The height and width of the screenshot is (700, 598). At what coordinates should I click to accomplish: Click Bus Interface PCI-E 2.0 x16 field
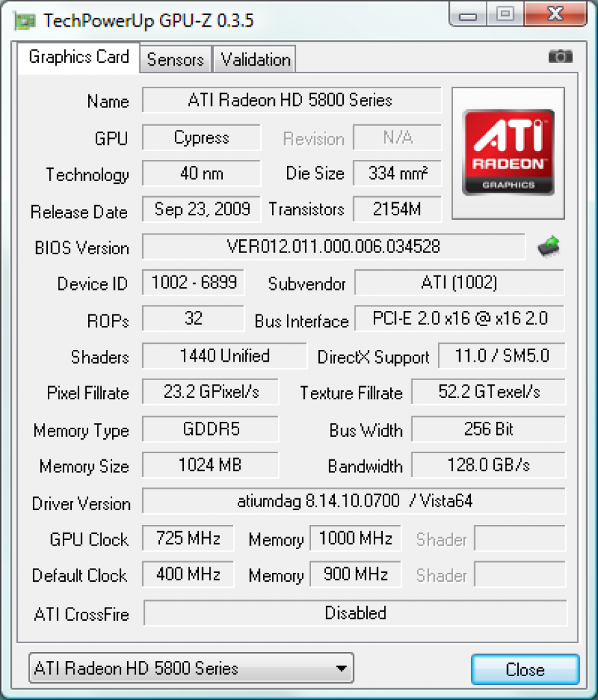(x=459, y=319)
